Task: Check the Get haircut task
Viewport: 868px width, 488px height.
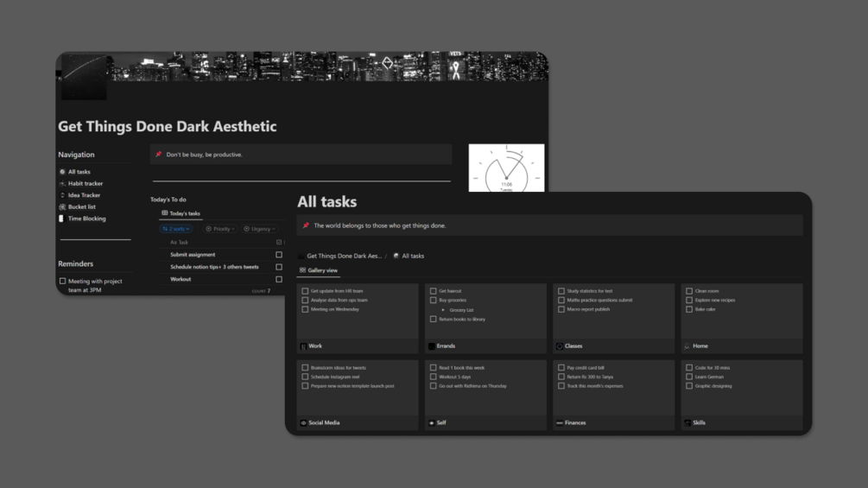Action: pyautogui.click(x=434, y=291)
